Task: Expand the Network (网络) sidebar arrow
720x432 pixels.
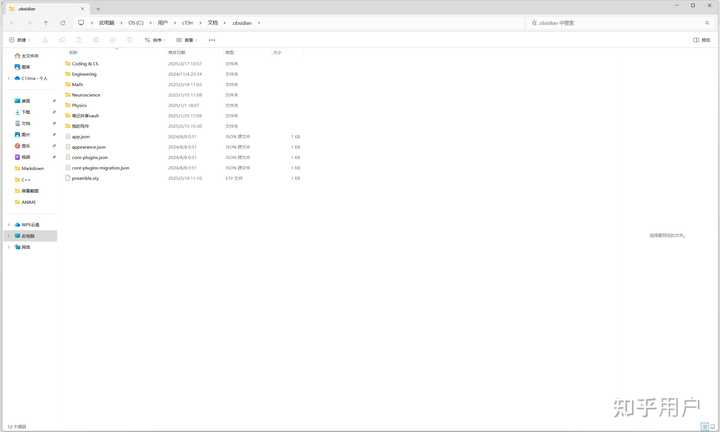Action: (9, 247)
